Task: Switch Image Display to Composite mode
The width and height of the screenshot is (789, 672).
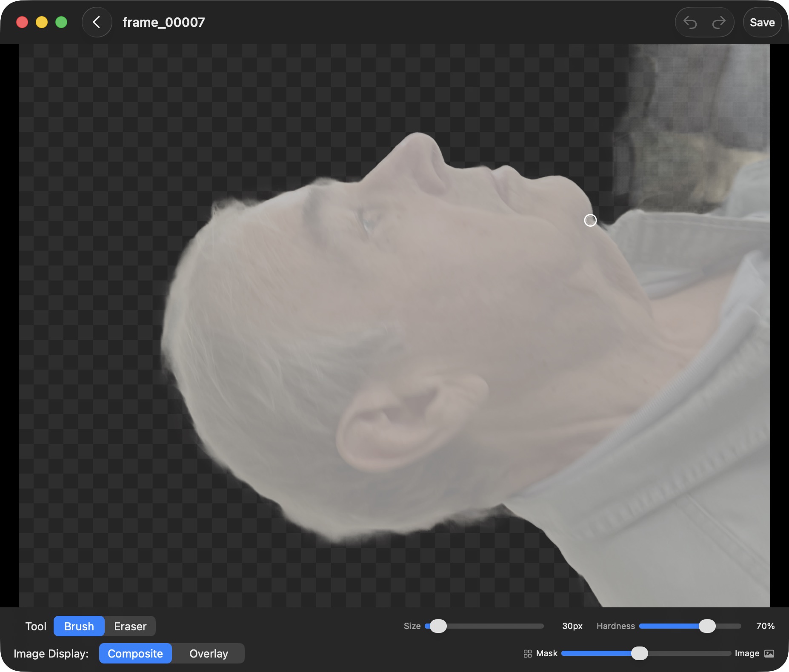Action: tap(135, 654)
